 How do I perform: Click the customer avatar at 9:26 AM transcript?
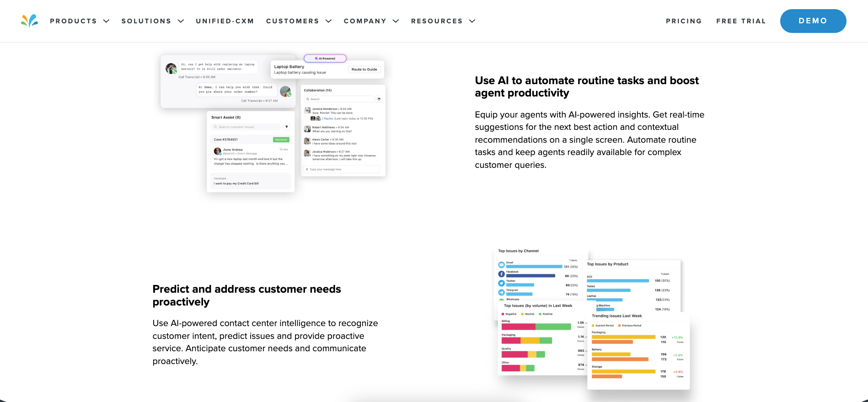171,69
